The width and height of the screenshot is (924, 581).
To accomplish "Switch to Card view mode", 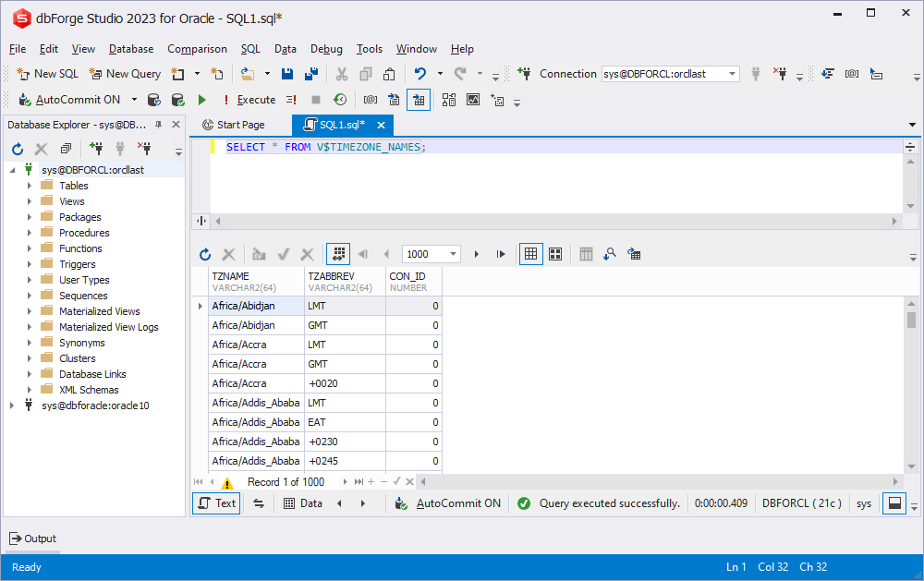I will pyautogui.click(x=555, y=254).
